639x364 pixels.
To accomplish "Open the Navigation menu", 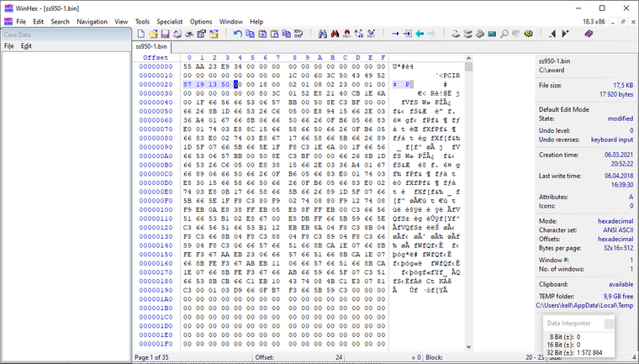I will coord(92,22).
